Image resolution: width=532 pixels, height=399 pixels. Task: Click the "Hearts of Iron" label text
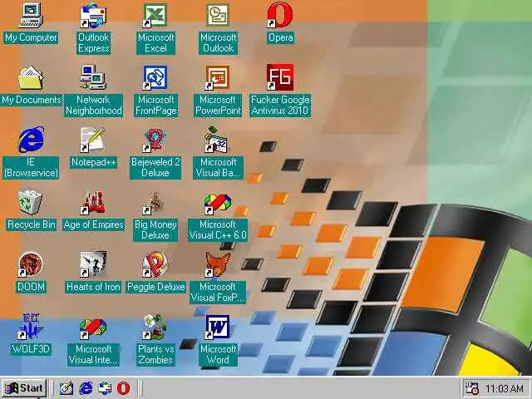click(x=93, y=287)
